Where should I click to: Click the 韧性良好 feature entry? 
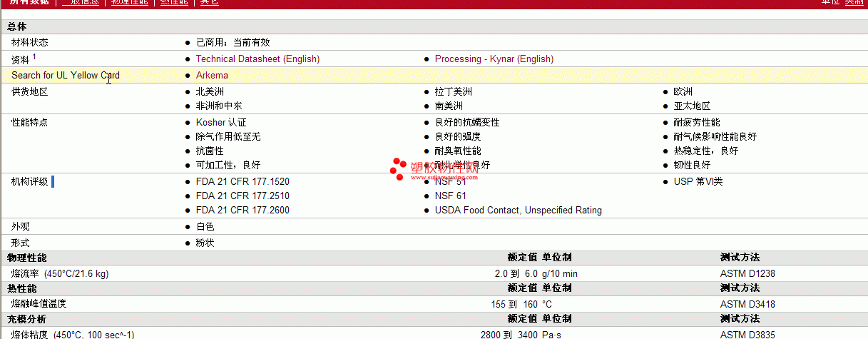tap(693, 165)
